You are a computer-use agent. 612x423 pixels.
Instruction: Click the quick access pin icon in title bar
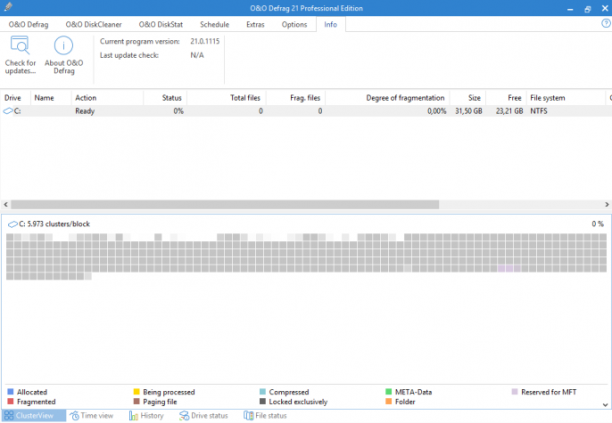pyautogui.click(x=8, y=7)
